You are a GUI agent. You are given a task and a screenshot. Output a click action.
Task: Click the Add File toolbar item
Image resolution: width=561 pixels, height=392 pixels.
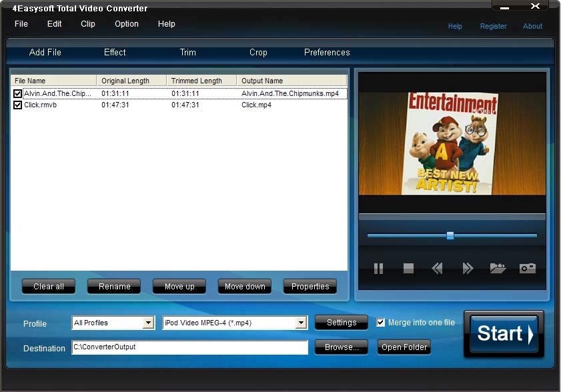45,53
